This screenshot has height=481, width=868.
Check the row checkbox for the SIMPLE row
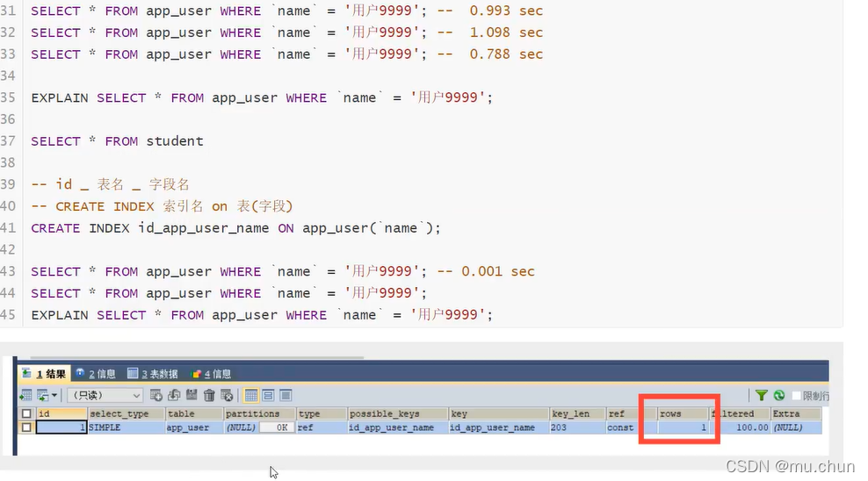[x=26, y=427]
